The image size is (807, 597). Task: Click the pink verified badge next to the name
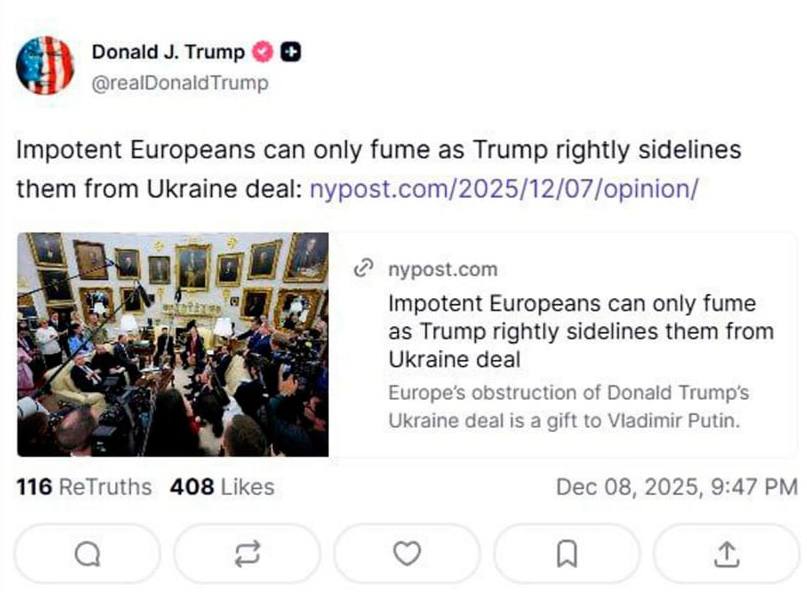(262, 51)
